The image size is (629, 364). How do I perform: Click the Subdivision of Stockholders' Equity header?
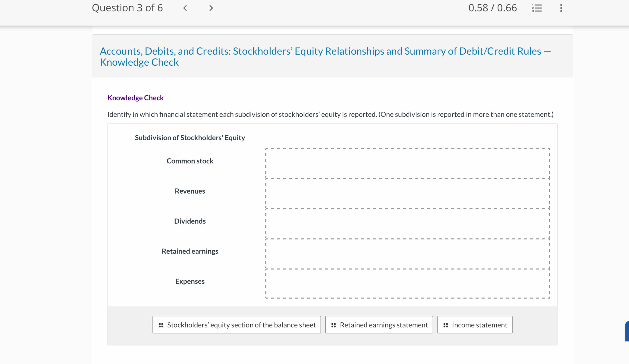[190, 138]
